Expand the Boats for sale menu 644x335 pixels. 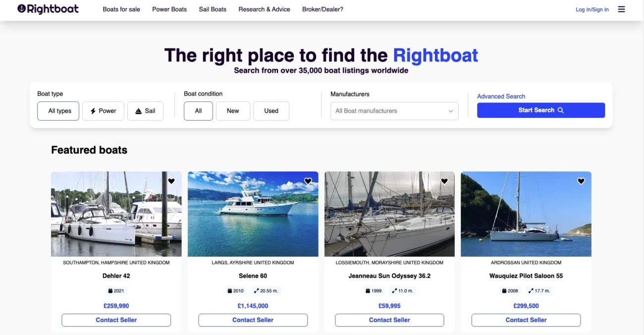121,9
